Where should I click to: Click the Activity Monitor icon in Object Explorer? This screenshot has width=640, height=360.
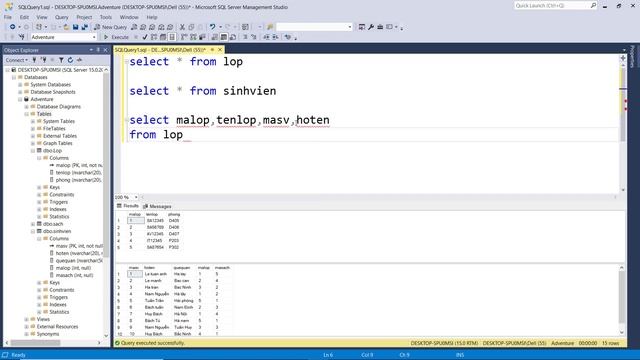80,60
